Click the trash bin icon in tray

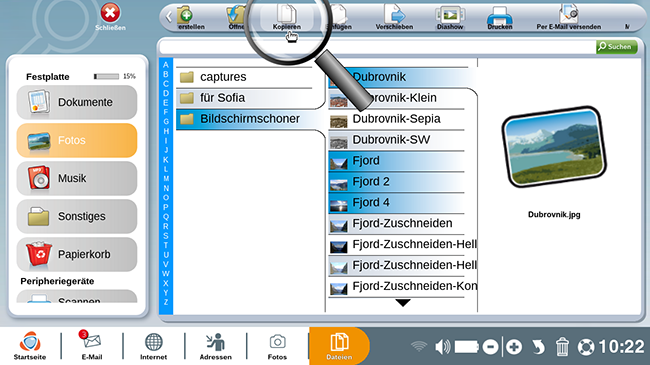click(x=562, y=347)
